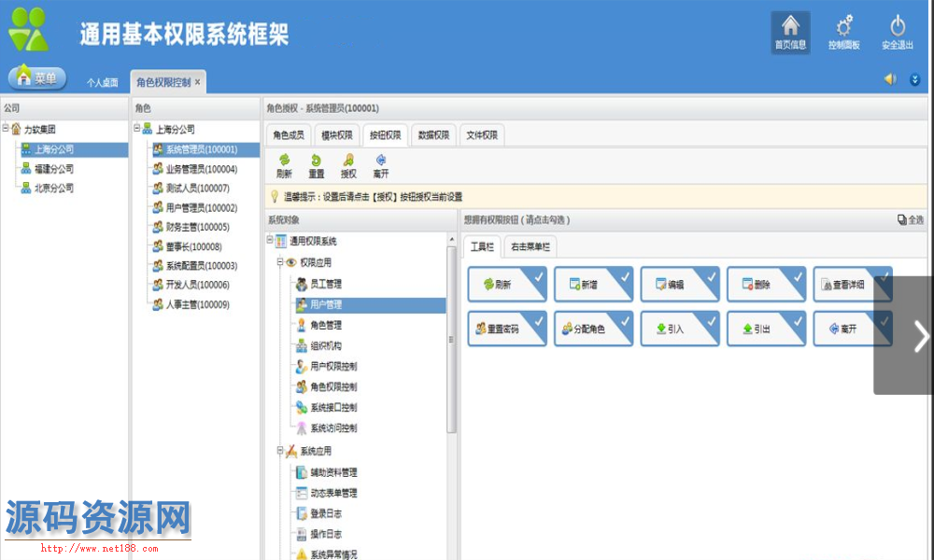Screen dimensions: 934x560
Task: Toggle 查看详细 permission button tile
Action: pyautogui.click(x=853, y=284)
